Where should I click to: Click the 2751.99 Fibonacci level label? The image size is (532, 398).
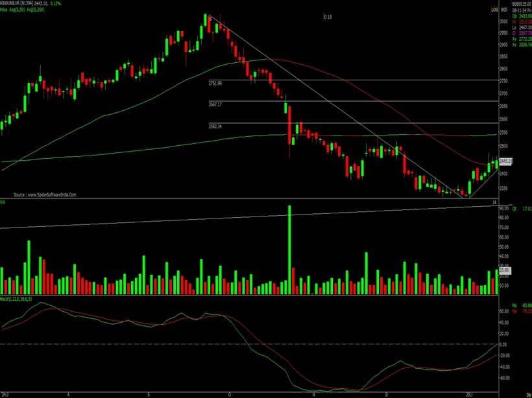pos(215,84)
